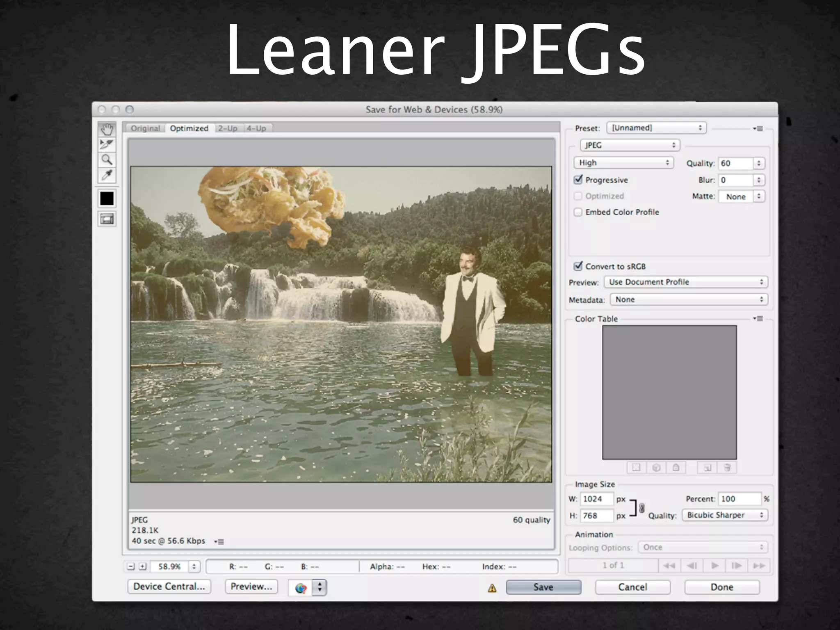Go to previous animation frame
The width and height of the screenshot is (840, 630).
point(692,566)
